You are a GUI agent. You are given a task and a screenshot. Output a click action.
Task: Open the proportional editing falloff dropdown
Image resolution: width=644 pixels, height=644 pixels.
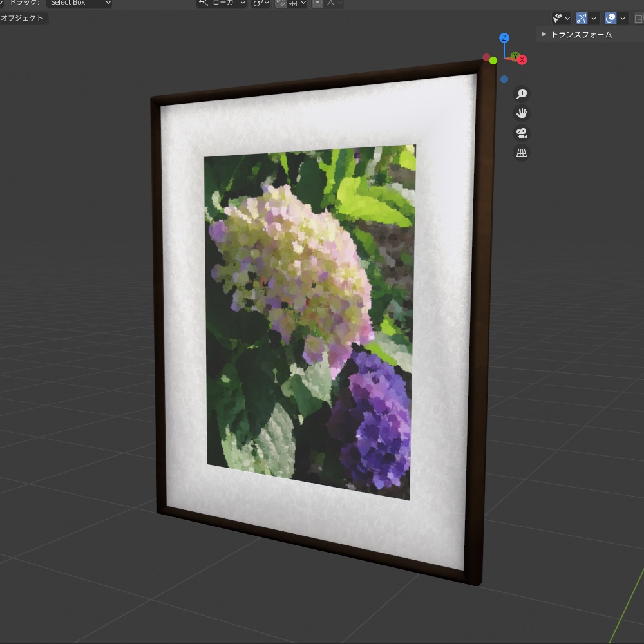[x=341, y=3]
